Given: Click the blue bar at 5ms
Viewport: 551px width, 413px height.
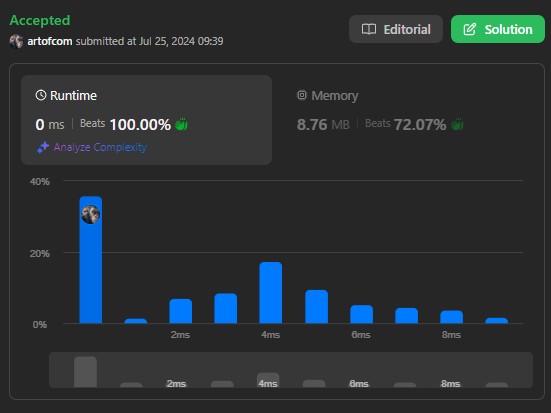Looking at the screenshot, I should tap(317, 306).
